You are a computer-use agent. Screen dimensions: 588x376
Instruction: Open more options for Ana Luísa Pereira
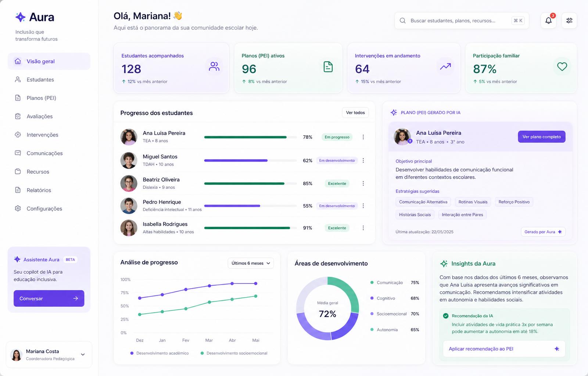point(363,137)
